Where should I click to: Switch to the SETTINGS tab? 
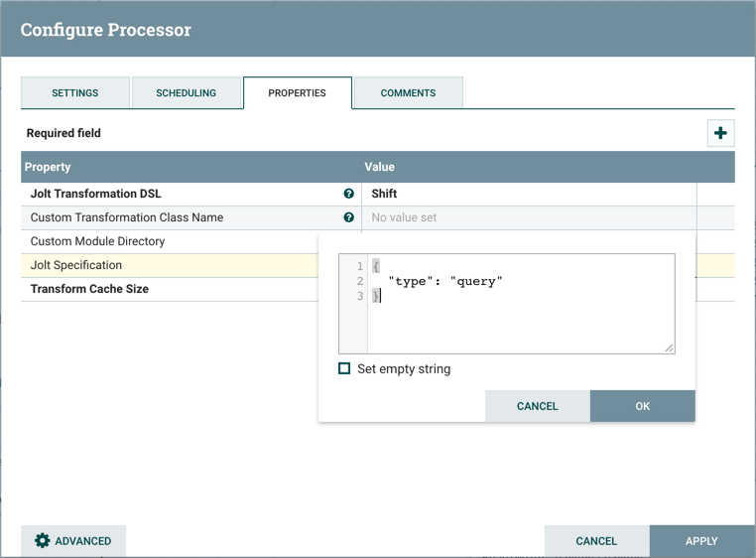click(75, 93)
